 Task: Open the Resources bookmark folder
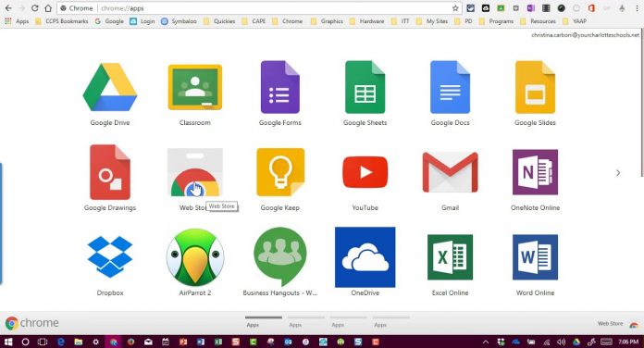pos(538,21)
